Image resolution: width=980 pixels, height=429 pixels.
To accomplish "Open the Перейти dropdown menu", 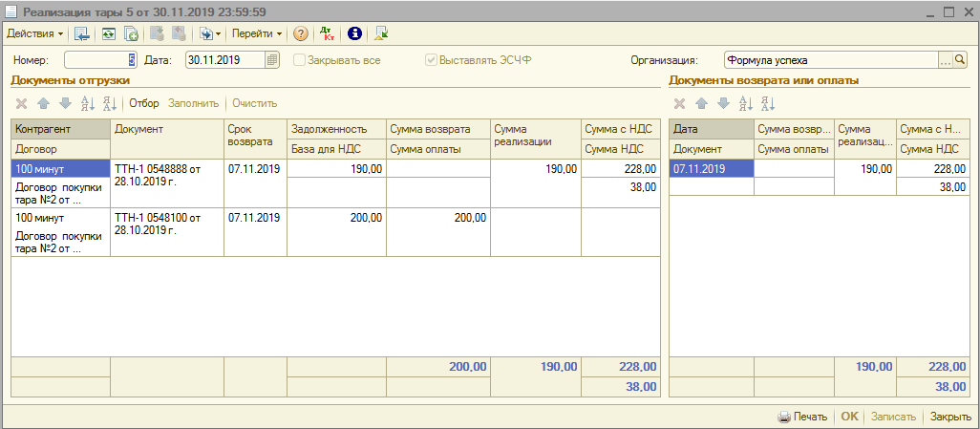I will click(x=257, y=33).
